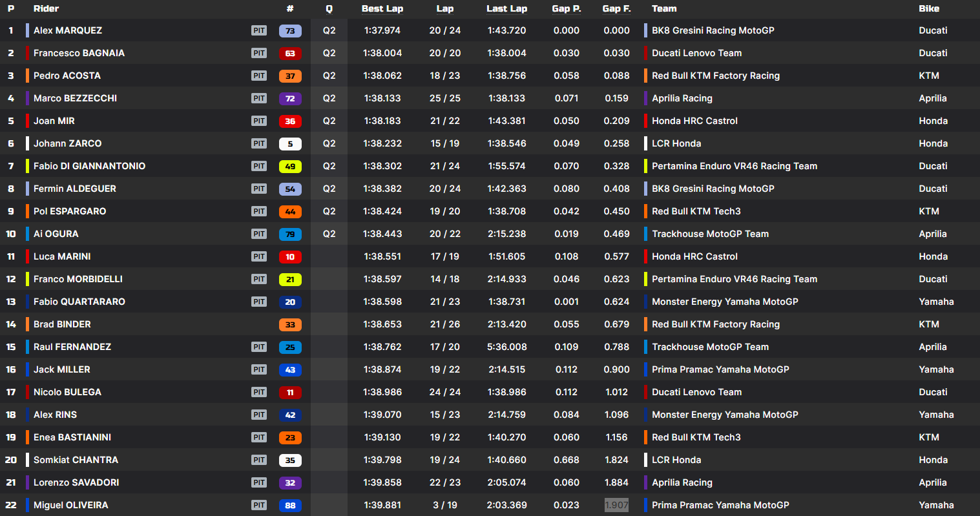Select the white number 5 badge
This screenshot has height=516, width=980.
(x=290, y=144)
